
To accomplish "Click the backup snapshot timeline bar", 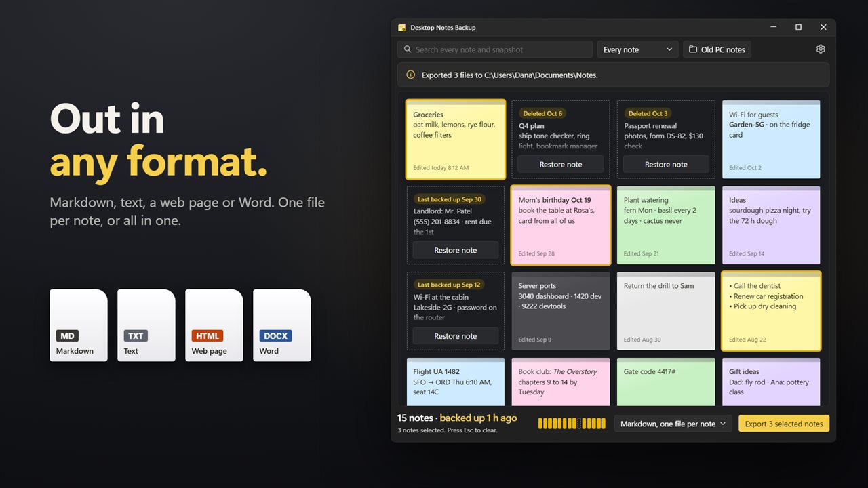I will pyautogui.click(x=572, y=424).
